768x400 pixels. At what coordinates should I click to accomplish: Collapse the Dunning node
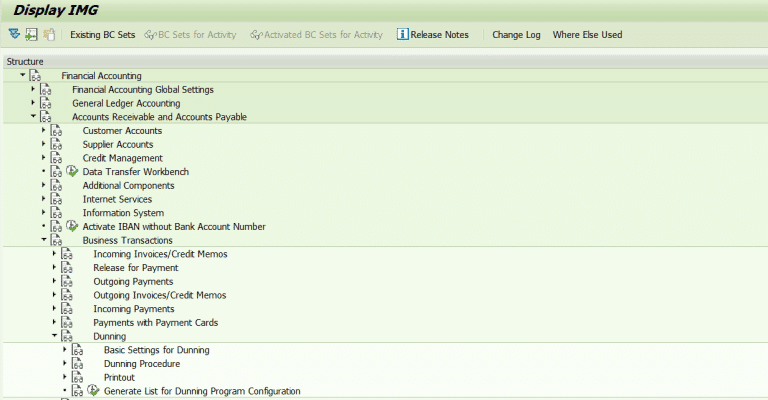point(54,336)
